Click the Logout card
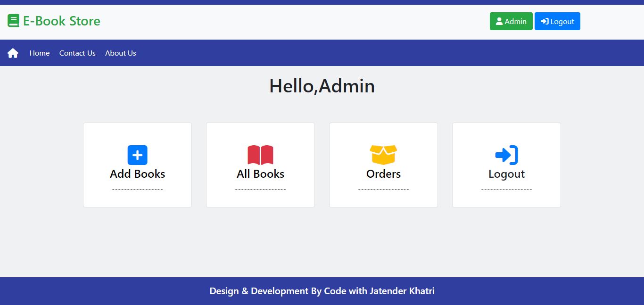 coord(506,165)
